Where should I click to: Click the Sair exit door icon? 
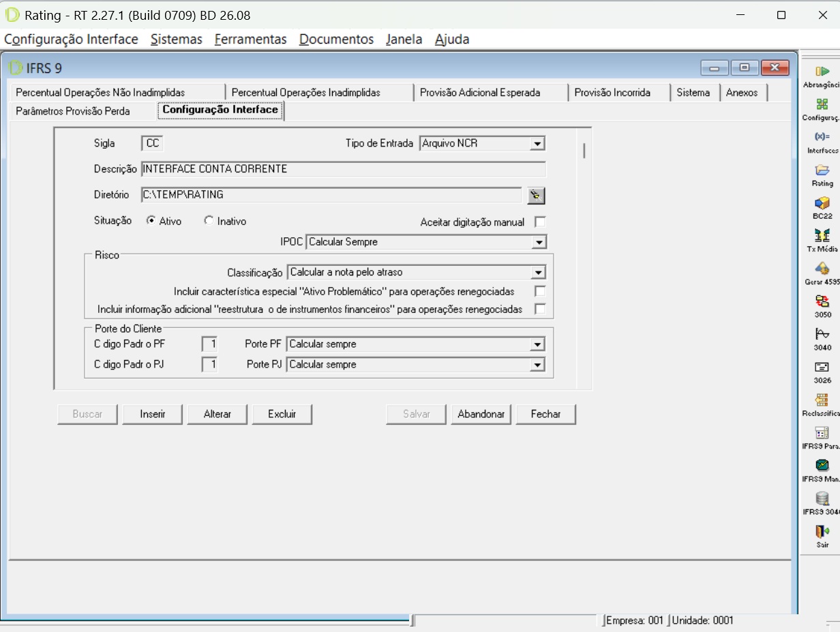[x=822, y=531]
